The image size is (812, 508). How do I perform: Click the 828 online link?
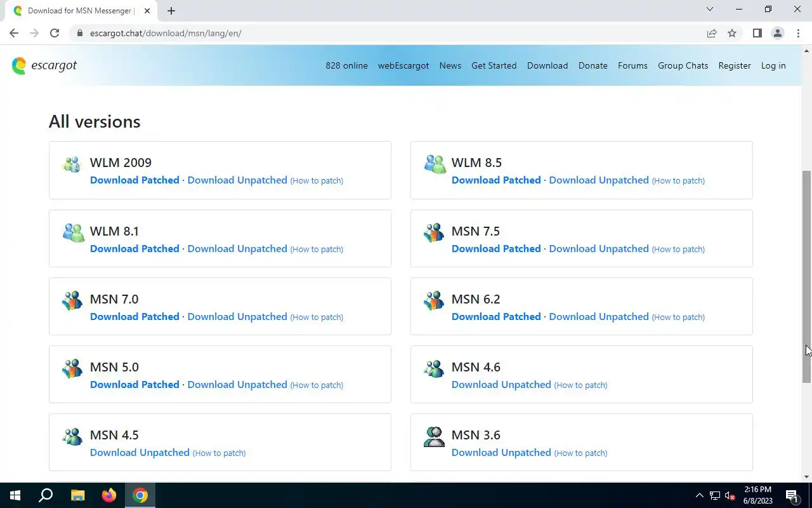[346, 65]
